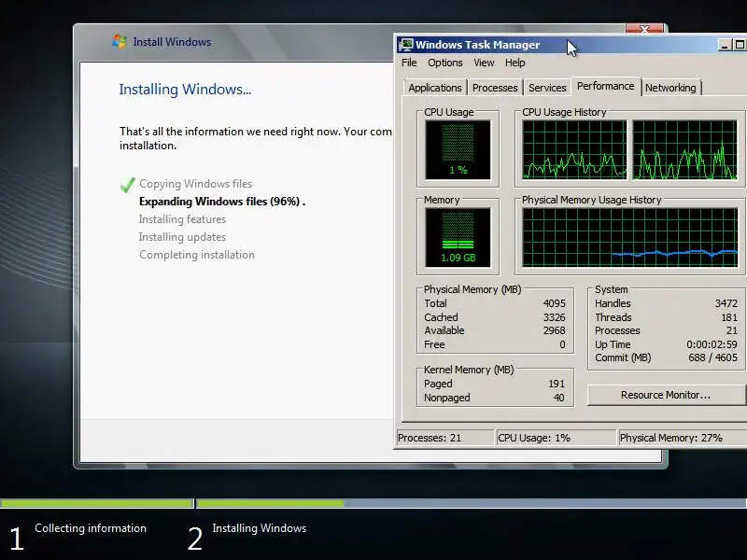
Task: Click the physical memory Total value 4095
Action: coord(554,303)
